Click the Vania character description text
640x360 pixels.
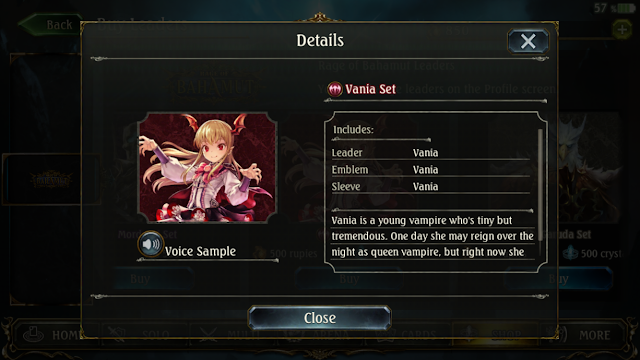(432, 236)
